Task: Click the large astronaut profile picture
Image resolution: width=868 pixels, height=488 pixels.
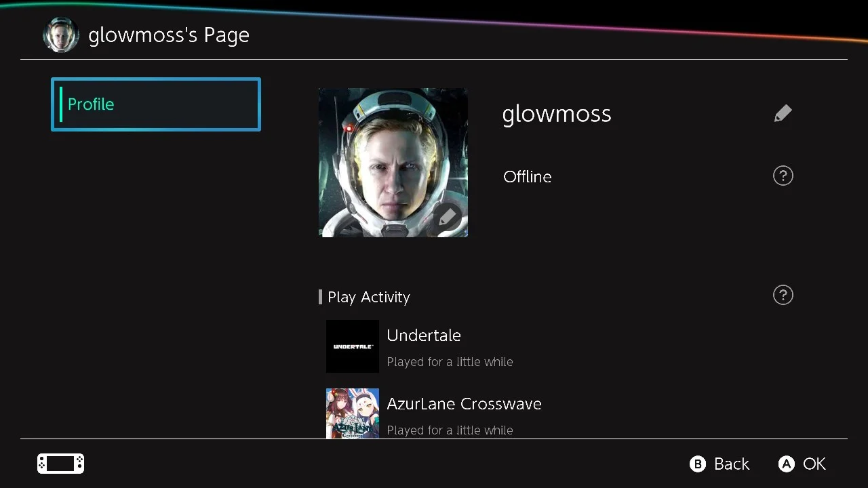Action: (x=393, y=163)
